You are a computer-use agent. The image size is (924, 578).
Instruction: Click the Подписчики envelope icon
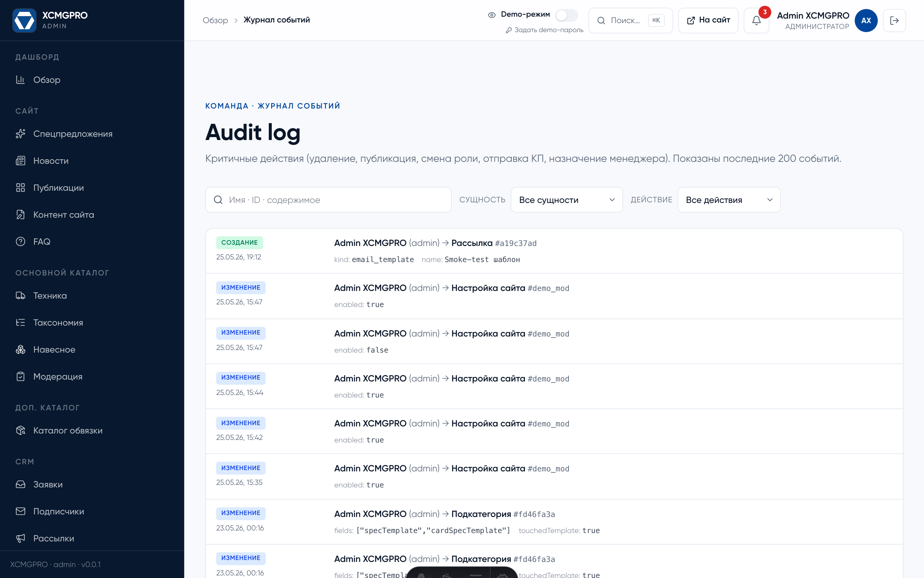[x=21, y=512]
